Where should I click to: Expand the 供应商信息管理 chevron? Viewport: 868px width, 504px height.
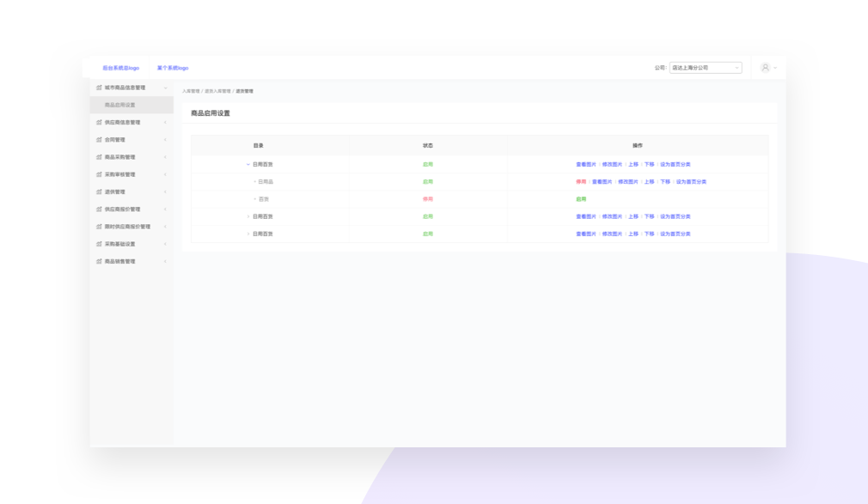[x=165, y=122]
